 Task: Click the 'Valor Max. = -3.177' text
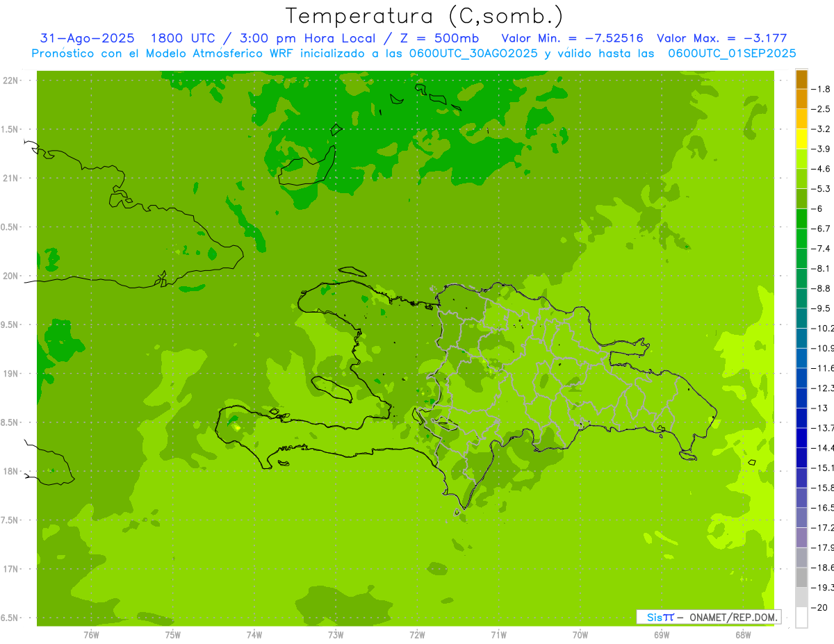tap(721, 38)
